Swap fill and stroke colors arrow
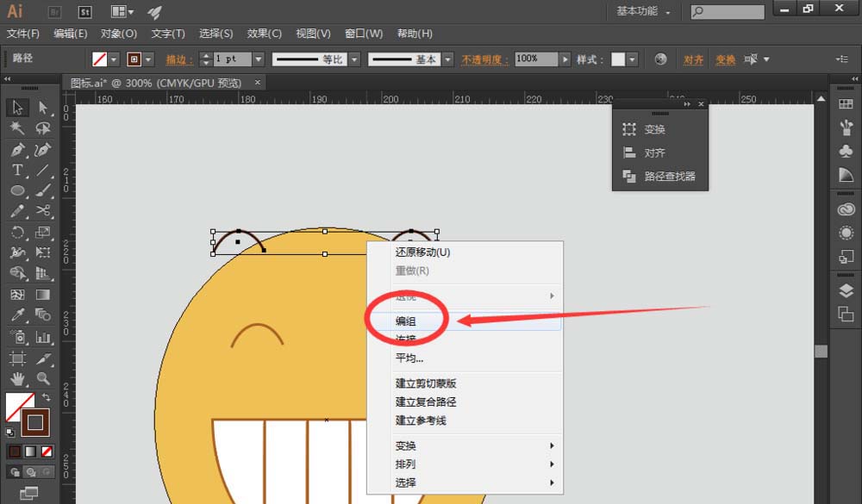 click(47, 397)
